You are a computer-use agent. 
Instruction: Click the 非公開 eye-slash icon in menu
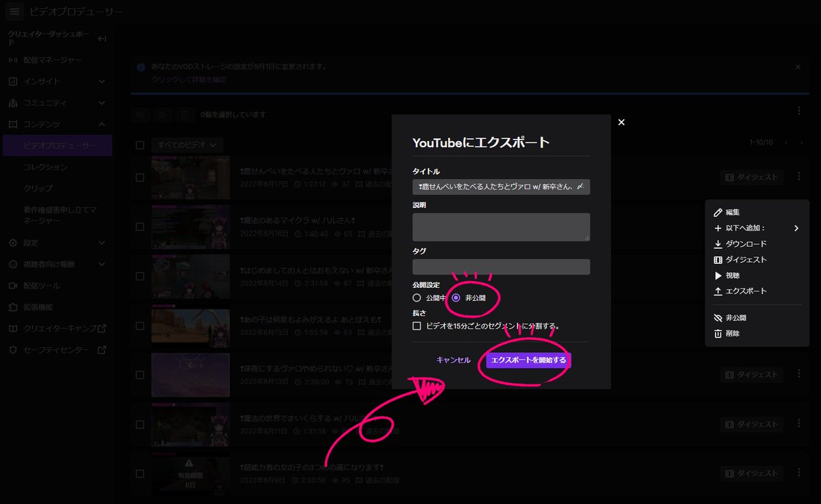pyautogui.click(x=718, y=318)
